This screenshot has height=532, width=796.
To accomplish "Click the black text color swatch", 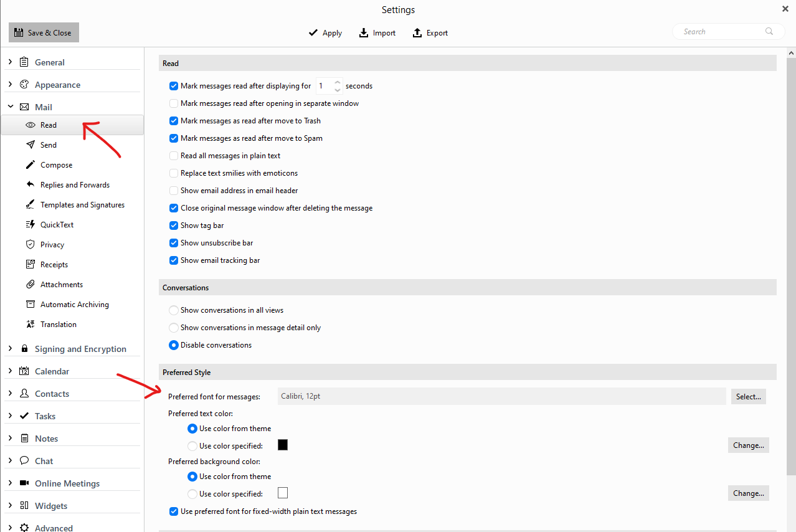I will (283, 445).
